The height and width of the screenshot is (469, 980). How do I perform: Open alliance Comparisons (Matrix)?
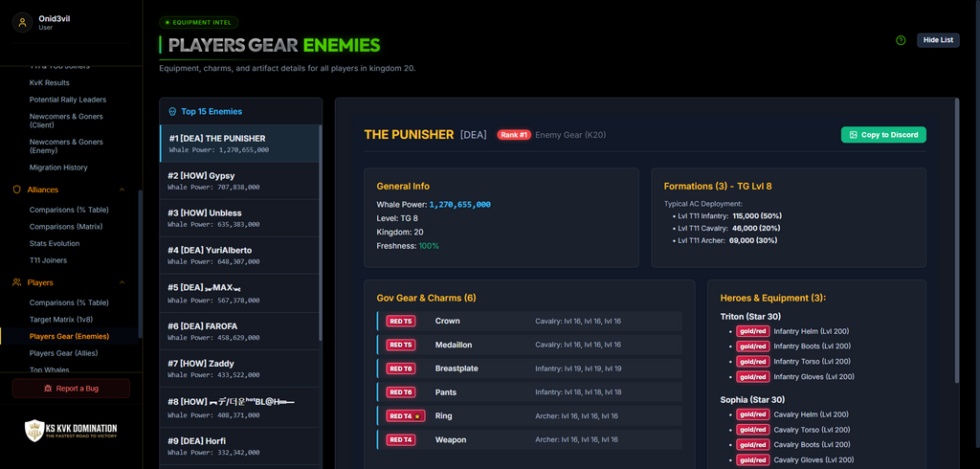click(x=66, y=227)
